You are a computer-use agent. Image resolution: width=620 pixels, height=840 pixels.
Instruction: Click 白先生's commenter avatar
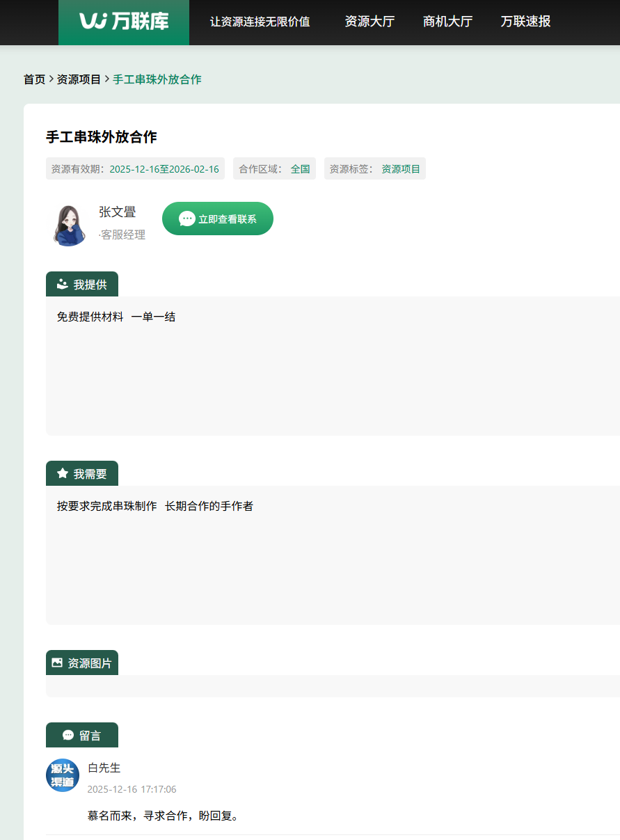click(x=63, y=775)
